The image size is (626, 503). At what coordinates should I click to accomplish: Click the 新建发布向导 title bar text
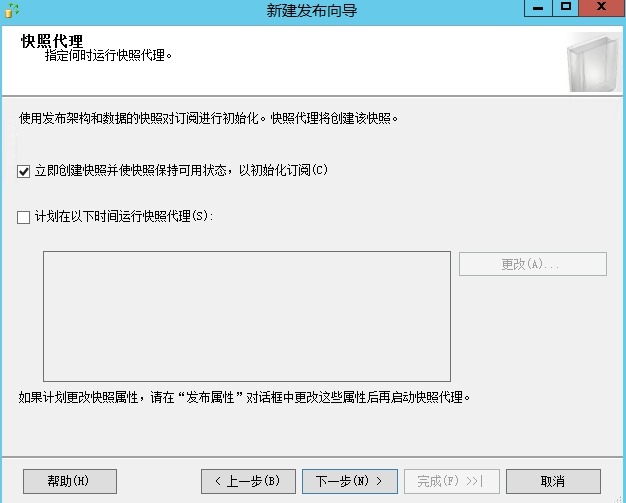click(x=312, y=10)
